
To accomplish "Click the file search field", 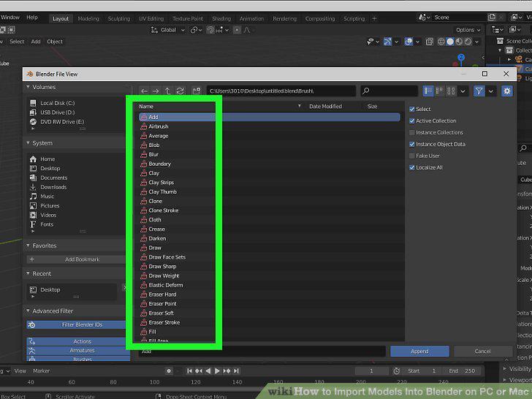I will click(x=389, y=91).
